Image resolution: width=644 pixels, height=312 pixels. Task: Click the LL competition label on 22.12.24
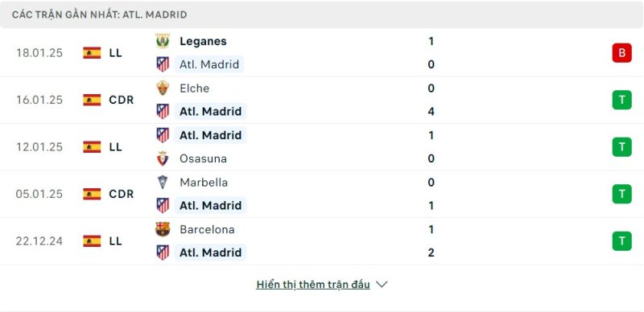tap(115, 241)
